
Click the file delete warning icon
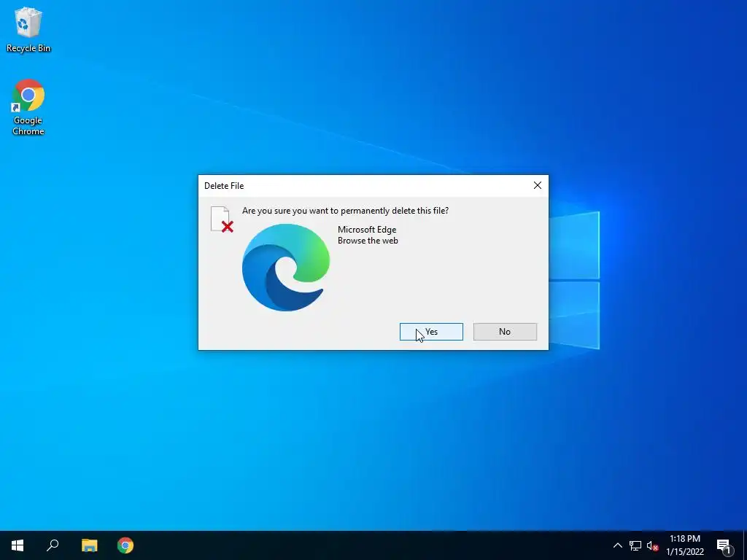point(222,219)
